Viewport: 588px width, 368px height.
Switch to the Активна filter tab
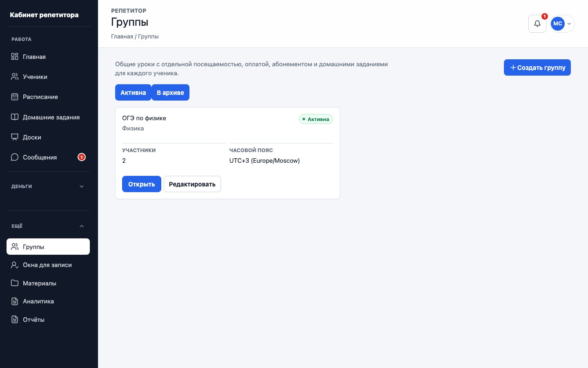pyautogui.click(x=133, y=92)
